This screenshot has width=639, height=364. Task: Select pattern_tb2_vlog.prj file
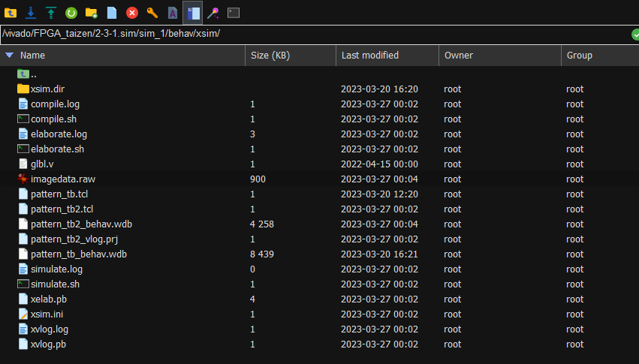pos(320,239)
